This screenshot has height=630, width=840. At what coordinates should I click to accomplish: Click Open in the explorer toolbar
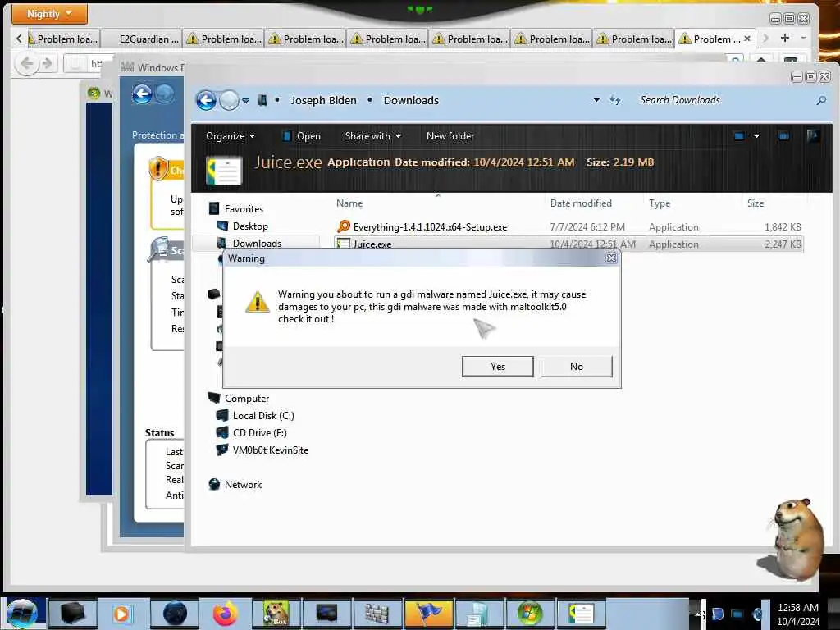tap(302, 136)
